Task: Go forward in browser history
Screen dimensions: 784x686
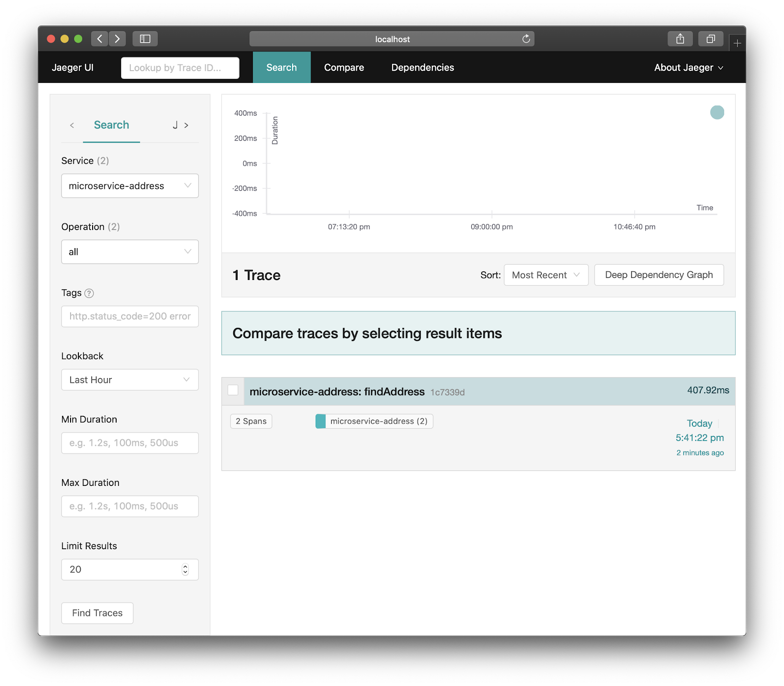Action: [x=117, y=39]
